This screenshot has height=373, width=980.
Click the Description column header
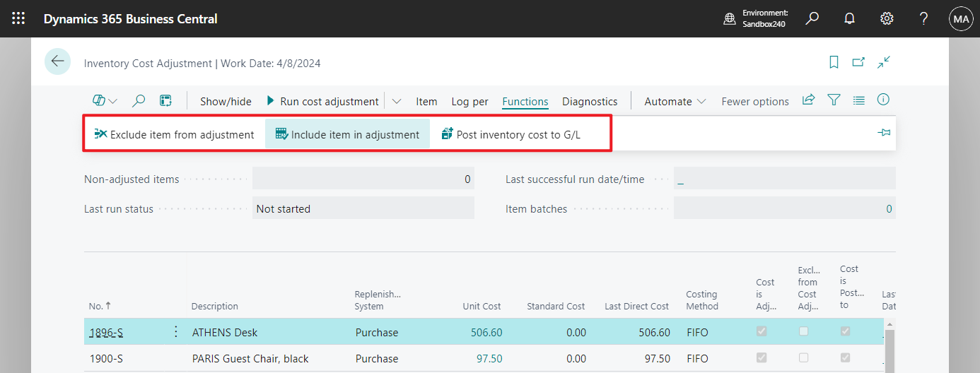point(215,306)
